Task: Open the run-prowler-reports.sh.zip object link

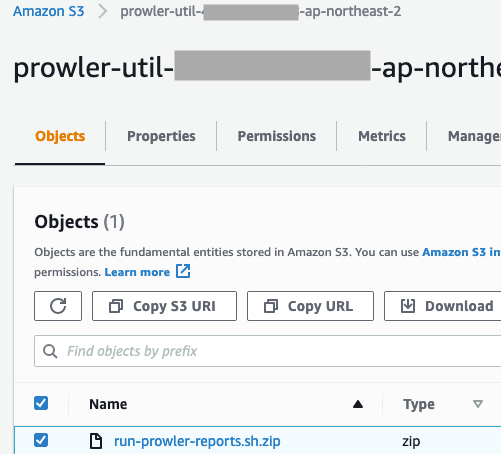Action: click(x=197, y=441)
